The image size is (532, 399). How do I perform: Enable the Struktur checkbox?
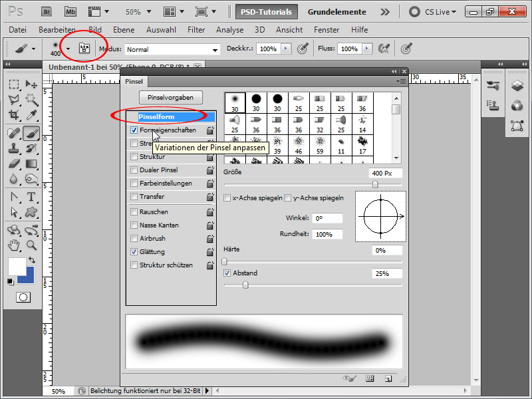pyautogui.click(x=134, y=157)
